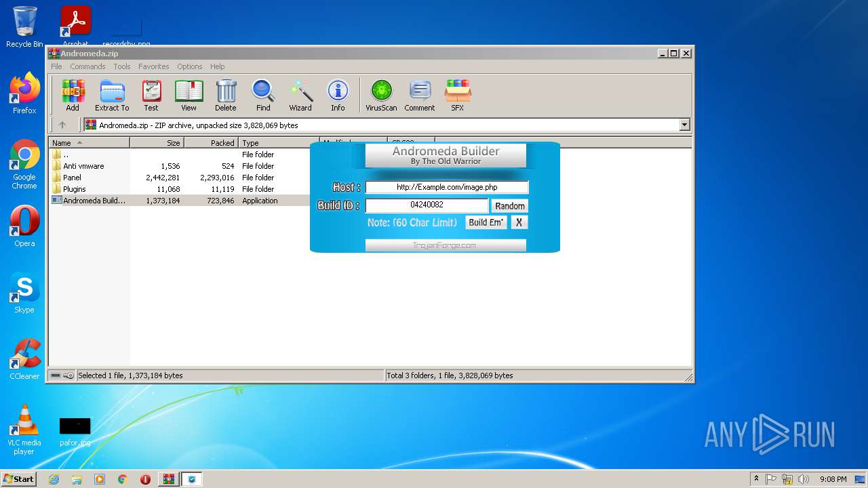Sort by the Size column header

pyautogui.click(x=157, y=143)
